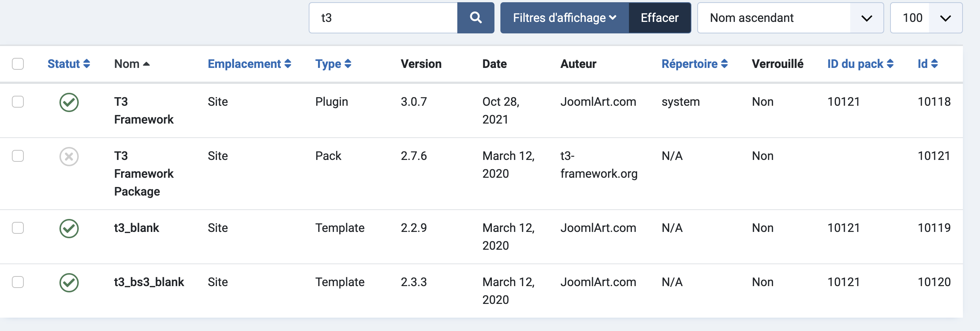Open the 100 items per page dropdown
This screenshot has width=980, height=331.
[x=926, y=18]
